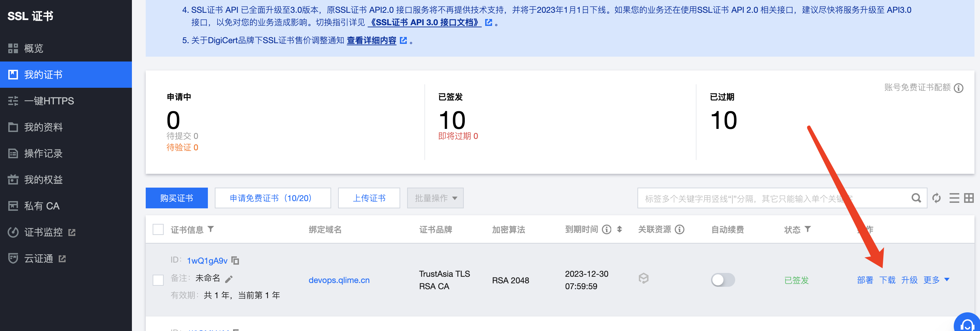
Task: Switch to grid card view icon
Action: point(969,198)
